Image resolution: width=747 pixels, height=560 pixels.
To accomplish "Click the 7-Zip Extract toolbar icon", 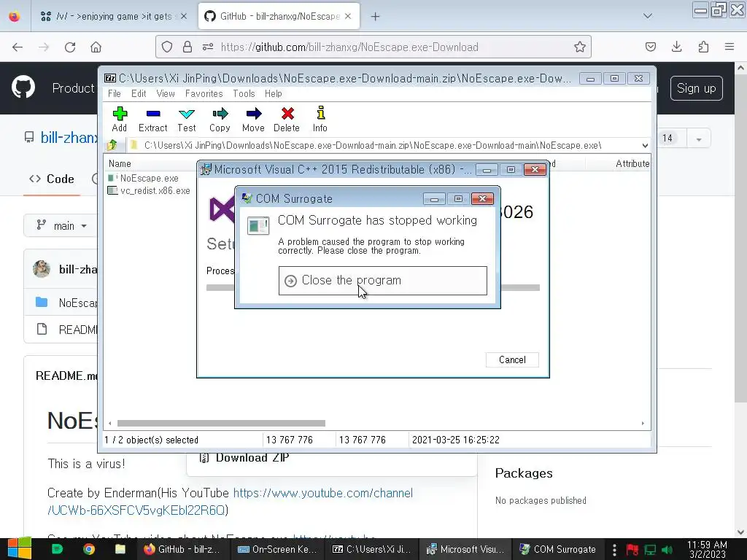I will pyautogui.click(x=153, y=119).
